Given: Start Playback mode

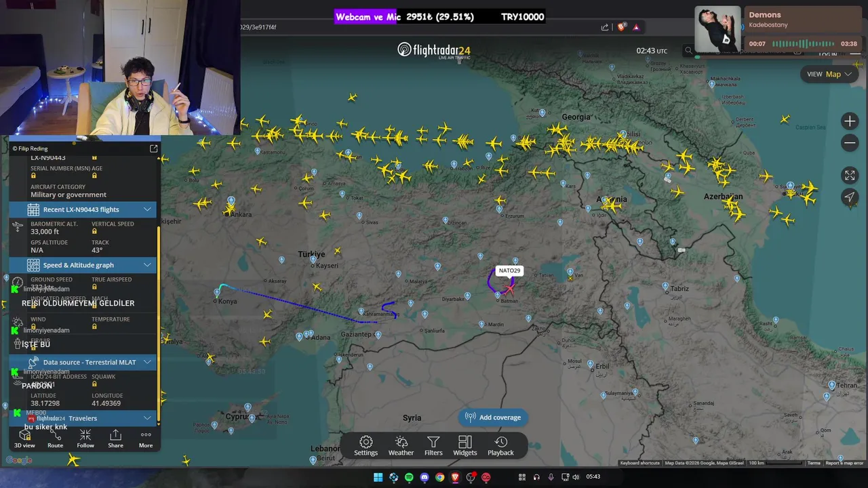Looking at the screenshot, I should [500, 446].
